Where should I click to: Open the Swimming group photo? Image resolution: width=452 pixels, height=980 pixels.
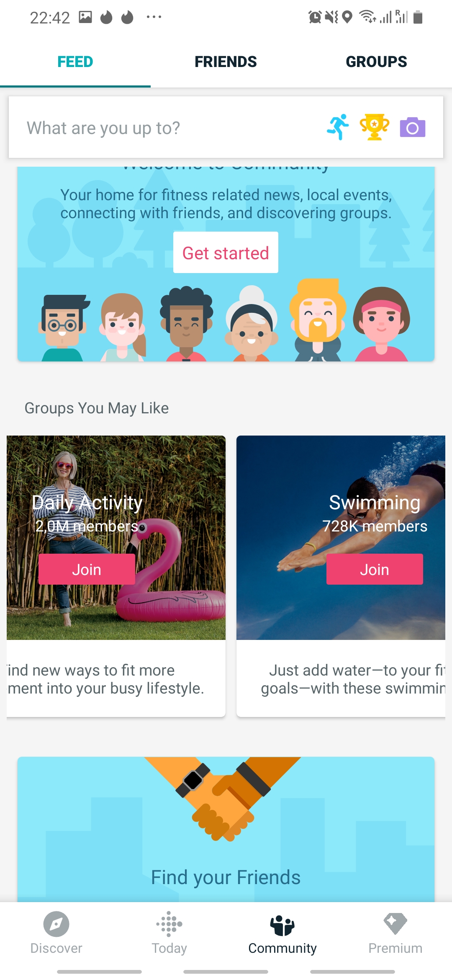(341, 538)
